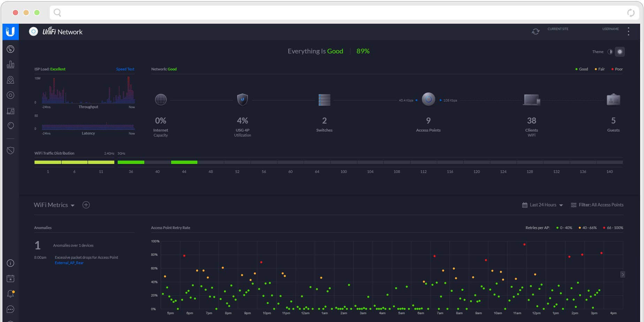This screenshot has height=322, width=644.
Task: Open Dashboard from the sidebar gauge icon
Action: pyautogui.click(x=10, y=49)
